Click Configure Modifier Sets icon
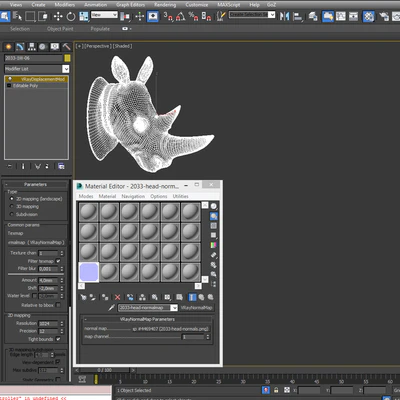Image resolution: width=400 pixels, height=400 pixels. point(61,166)
